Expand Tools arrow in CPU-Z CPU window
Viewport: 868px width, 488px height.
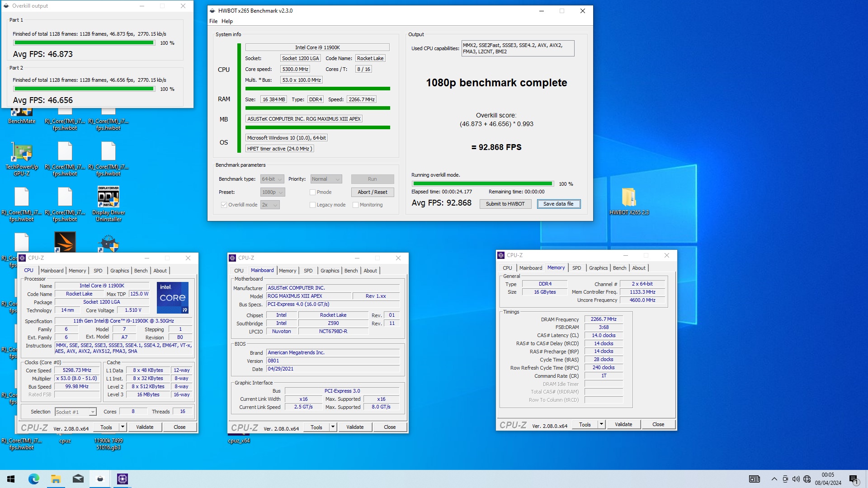[122, 427]
